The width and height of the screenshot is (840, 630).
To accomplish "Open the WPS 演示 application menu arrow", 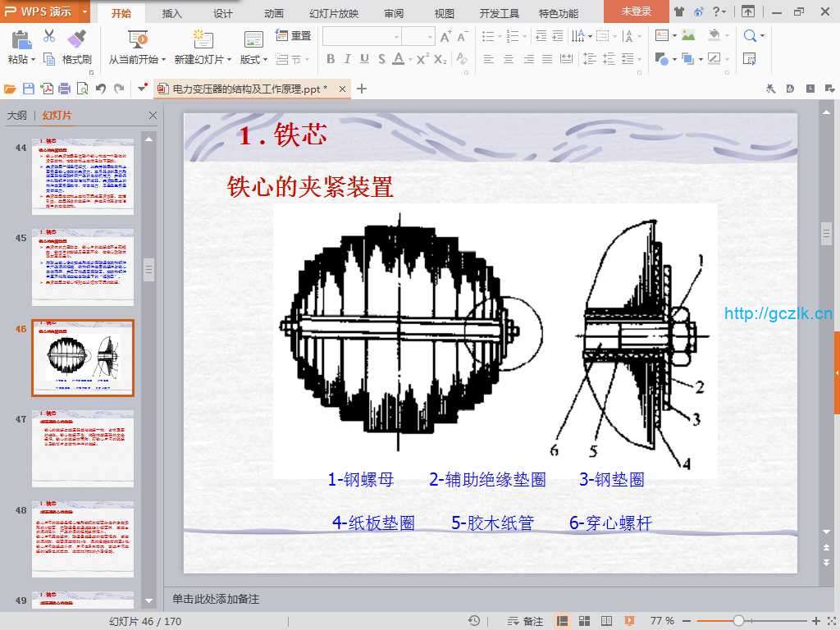I will click(84, 11).
